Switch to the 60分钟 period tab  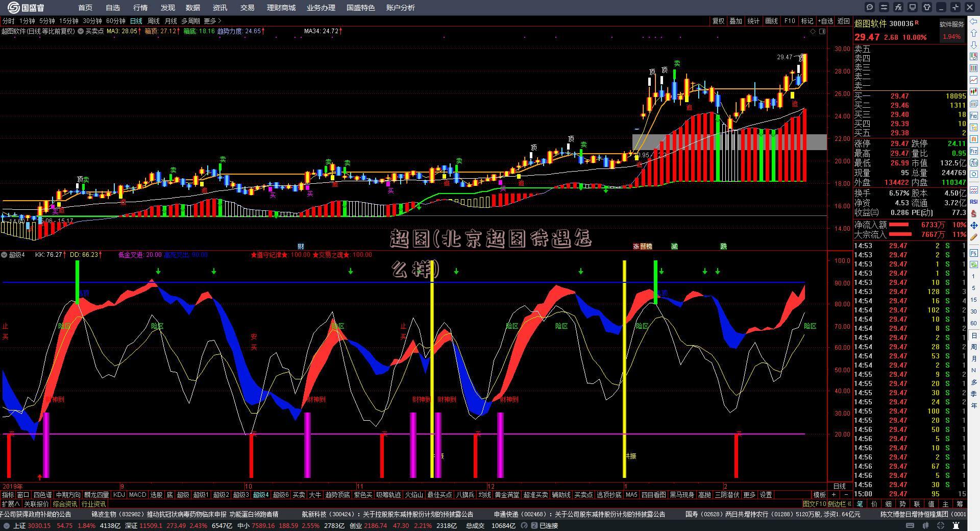click(116, 21)
